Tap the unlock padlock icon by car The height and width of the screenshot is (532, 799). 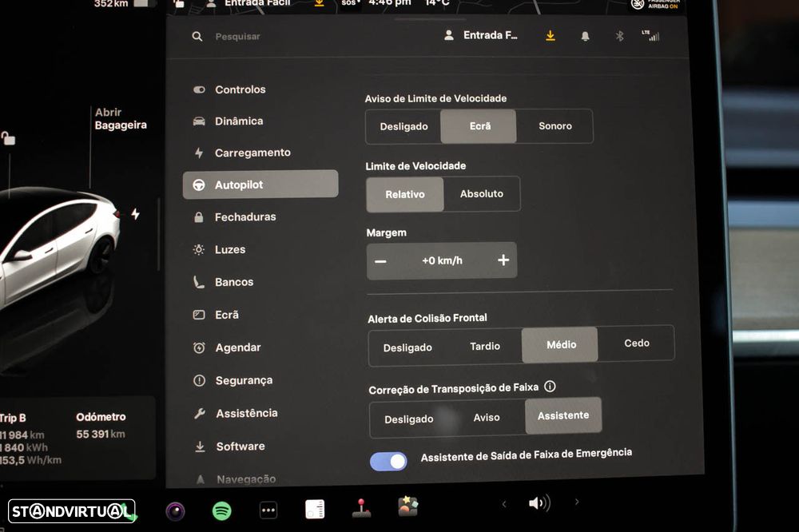[8, 137]
